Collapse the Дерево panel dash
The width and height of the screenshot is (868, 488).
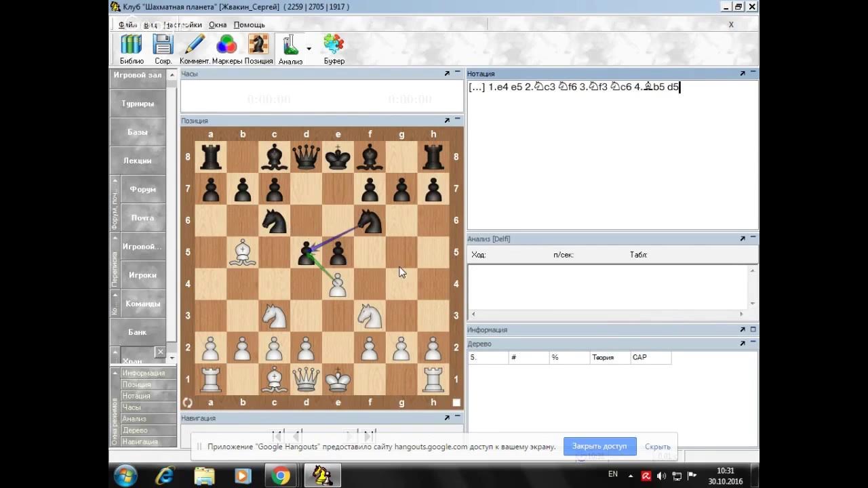point(753,342)
